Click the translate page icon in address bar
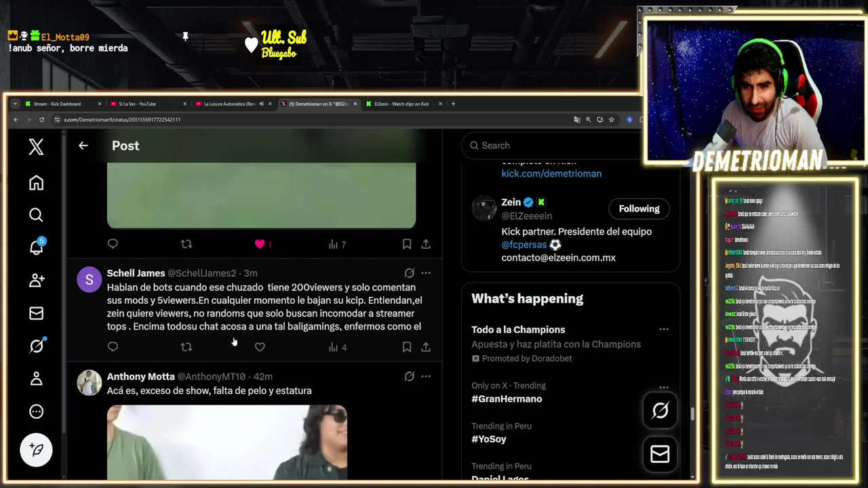 [577, 120]
